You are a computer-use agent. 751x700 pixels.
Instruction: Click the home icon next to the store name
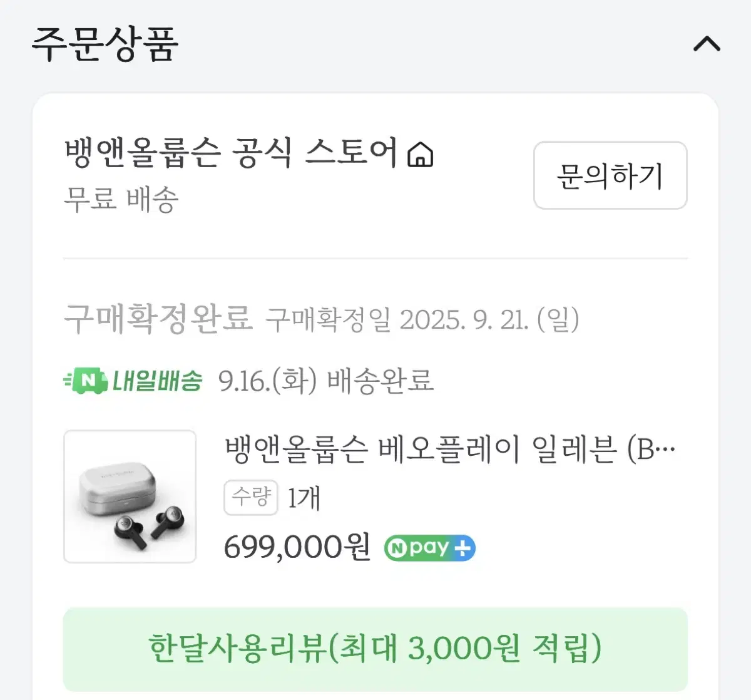[x=421, y=155]
